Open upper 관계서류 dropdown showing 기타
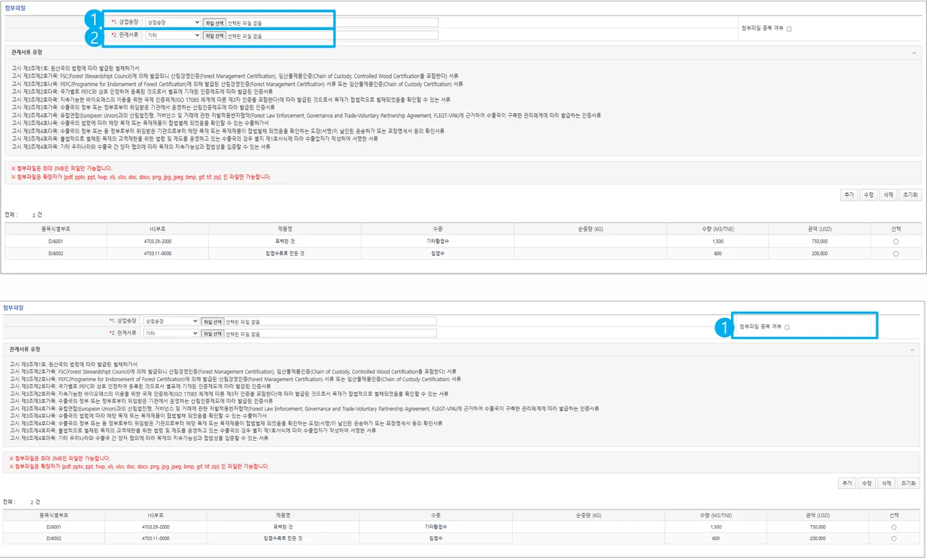The height and width of the screenshot is (560, 927). tap(173, 35)
